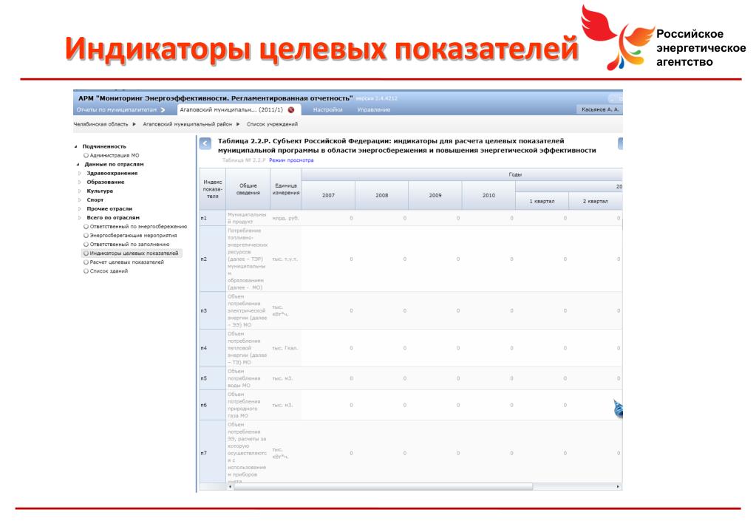Viewport: 756px width, 532px height.
Task: Click the тыс. т.у.т. unit cell
Action: [286, 259]
